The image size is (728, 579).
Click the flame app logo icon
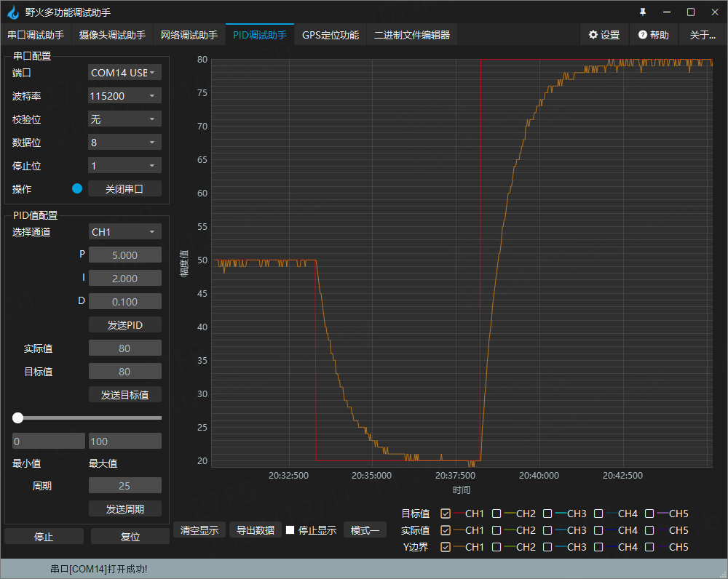pyautogui.click(x=13, y=12)
